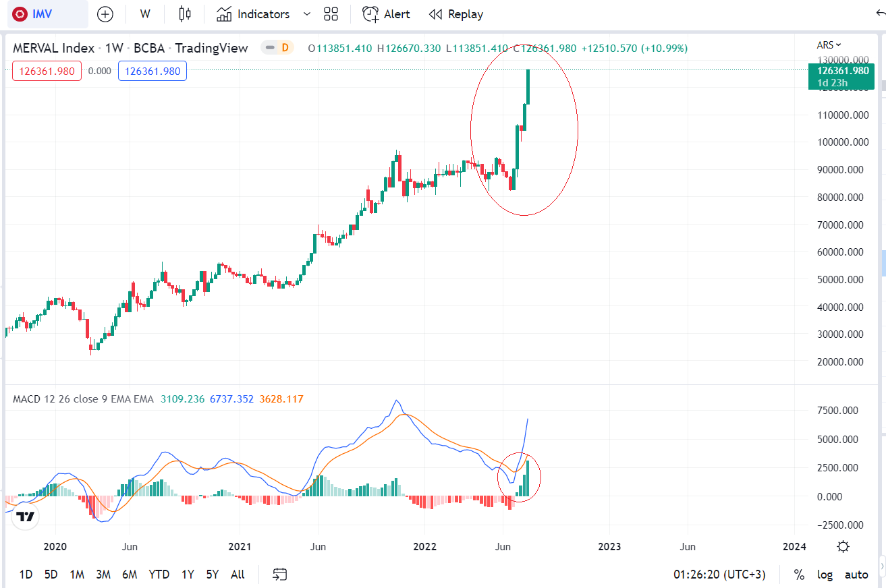Create a new Alert
The image size is (886, 588).
[x=386, y=14]
